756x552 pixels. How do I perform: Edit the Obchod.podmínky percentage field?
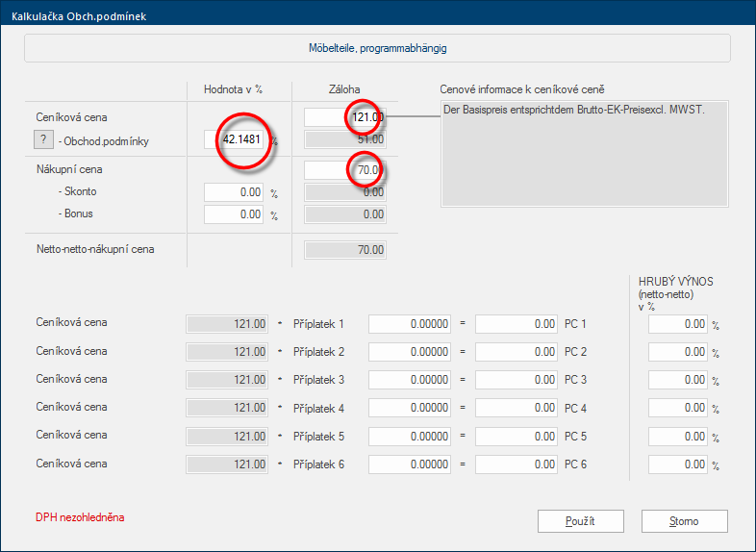pyautogui.click(x=234, y=139)
